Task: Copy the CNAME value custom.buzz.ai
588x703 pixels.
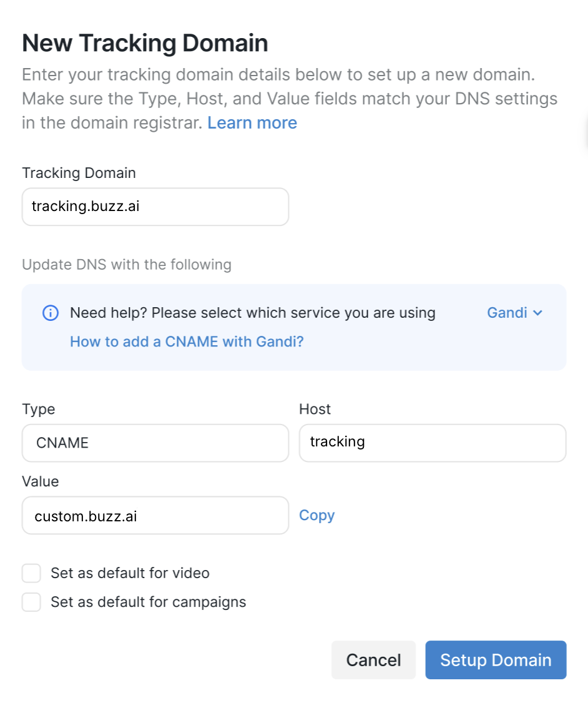Action: 316,515
